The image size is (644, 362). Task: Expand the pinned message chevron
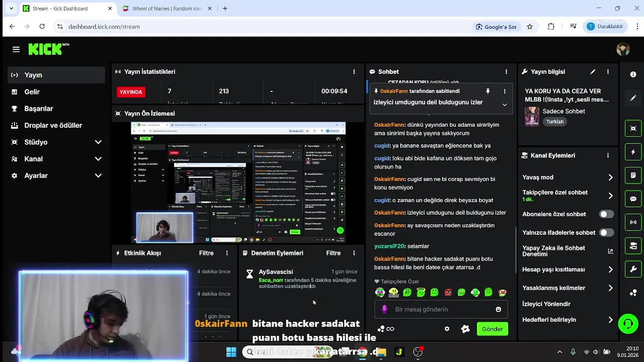click(504, 105)
